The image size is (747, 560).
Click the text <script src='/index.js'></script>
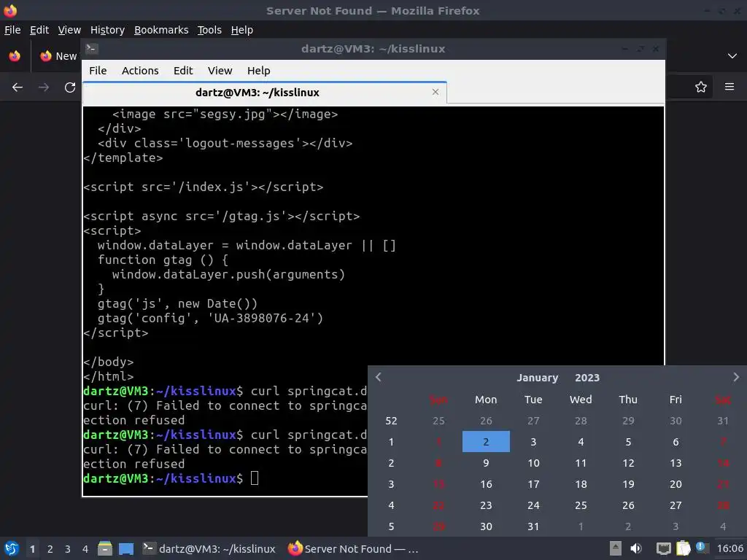click(204, 187)
